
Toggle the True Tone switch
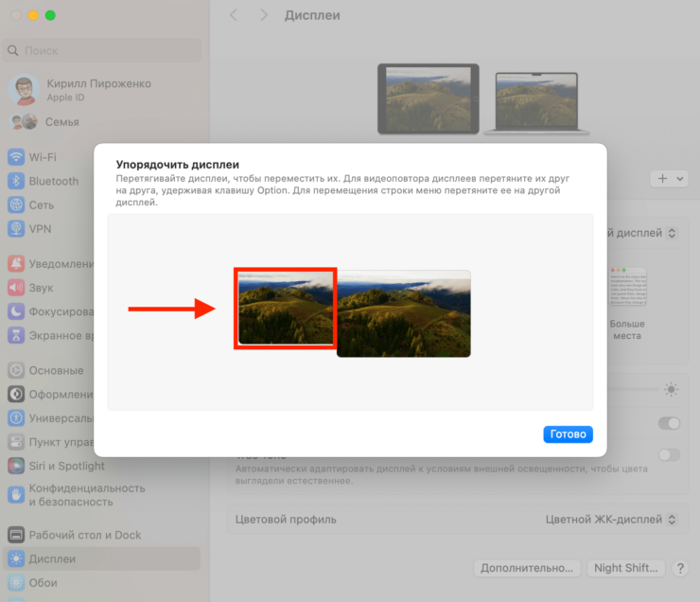coord(669,455)
